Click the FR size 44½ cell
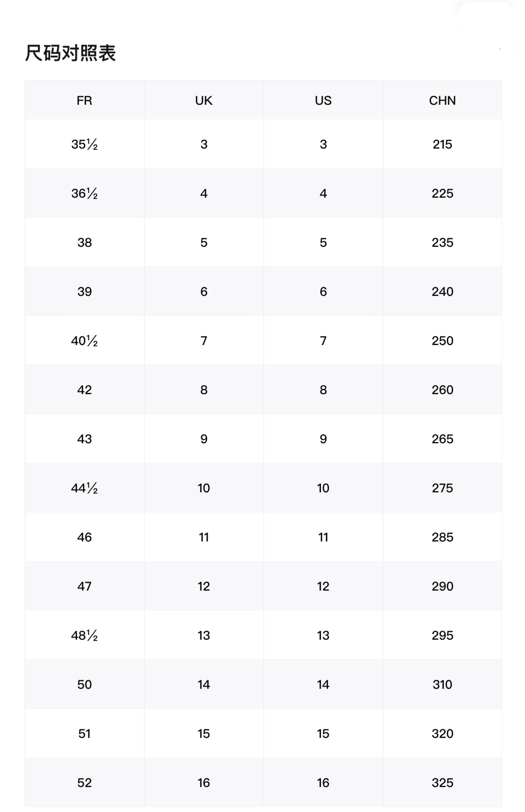Viewport: 525px width, 812px height. (x=84, y=488)
